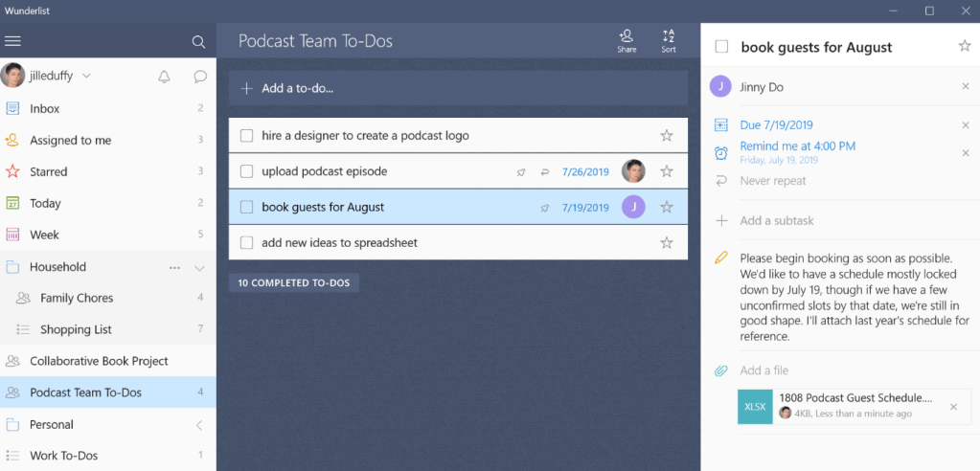Screen dimensions: 980x471
Task: Click the 'Add a to-do' input field
Action: [x=458, y=88]
